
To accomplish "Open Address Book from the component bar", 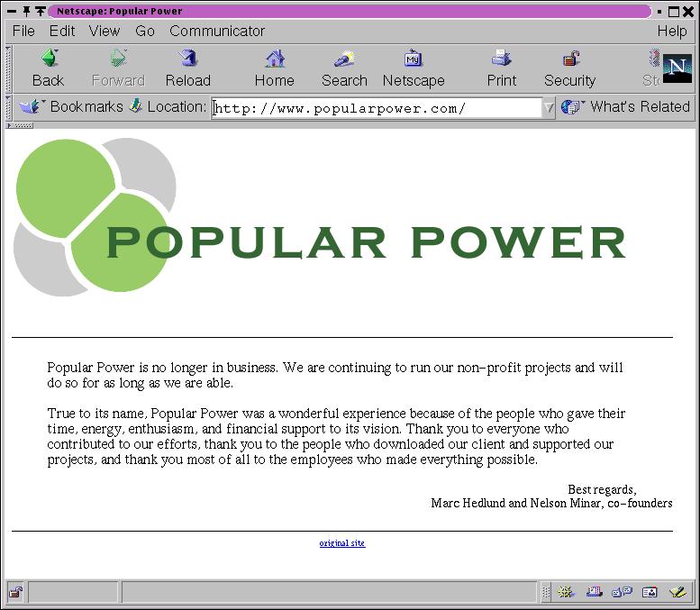I will pos(650,593).
